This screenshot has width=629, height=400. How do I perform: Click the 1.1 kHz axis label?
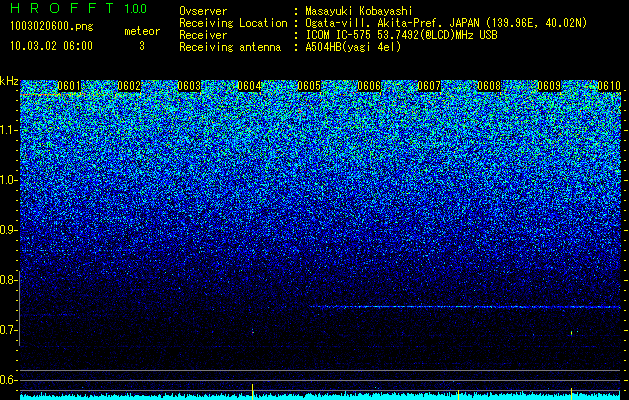[x=9, y=130]
